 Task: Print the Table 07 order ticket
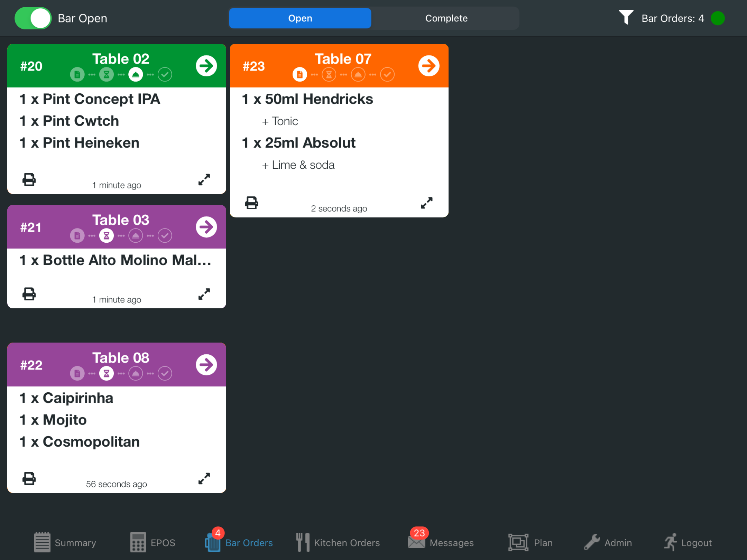coord(251,203)
